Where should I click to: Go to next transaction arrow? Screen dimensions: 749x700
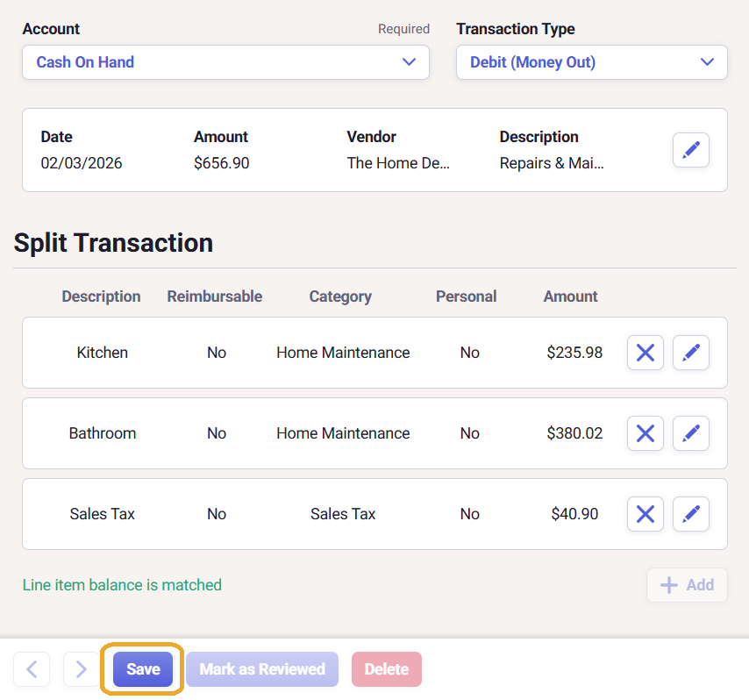pos(82,669)
